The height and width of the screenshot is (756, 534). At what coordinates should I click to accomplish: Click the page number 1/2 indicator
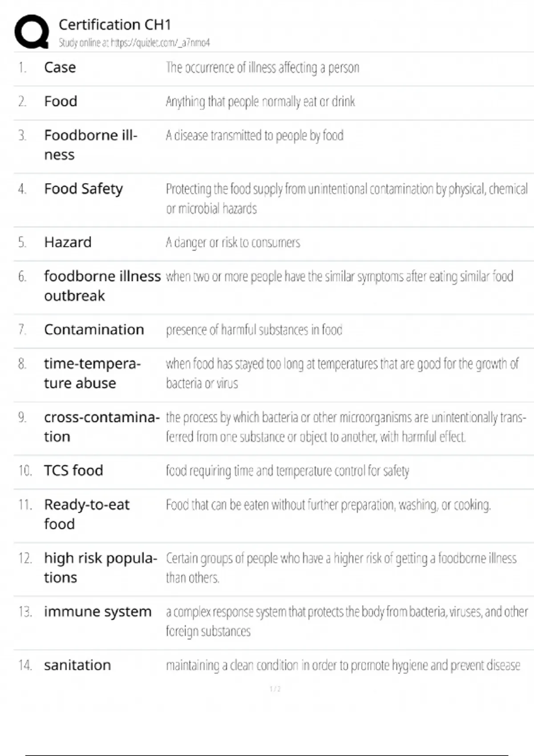pos(275,689)
